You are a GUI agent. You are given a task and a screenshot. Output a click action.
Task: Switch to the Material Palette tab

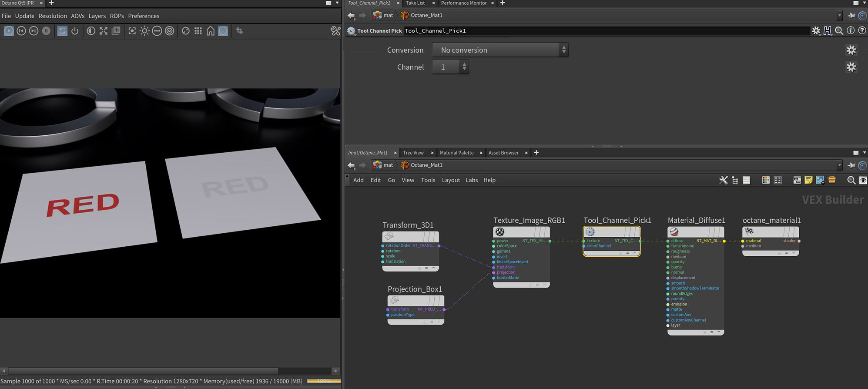point(456,153)
